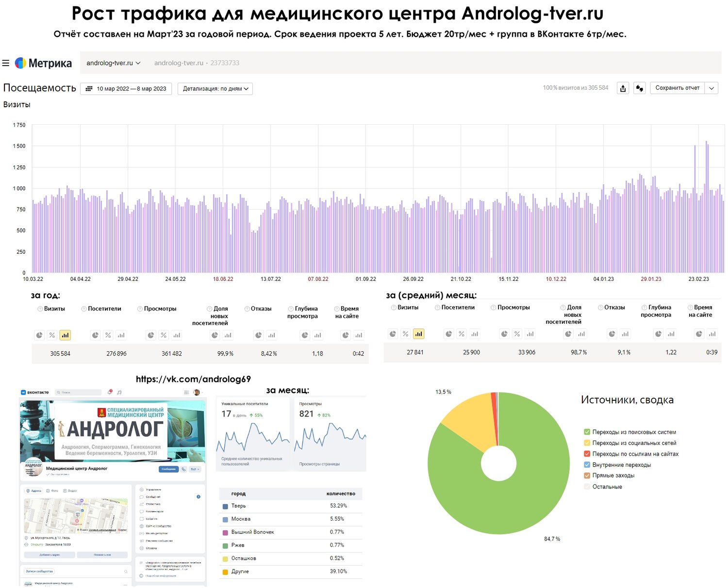Click the Андролог community avatar
728x588 pixels.
(x=33, y=468)
